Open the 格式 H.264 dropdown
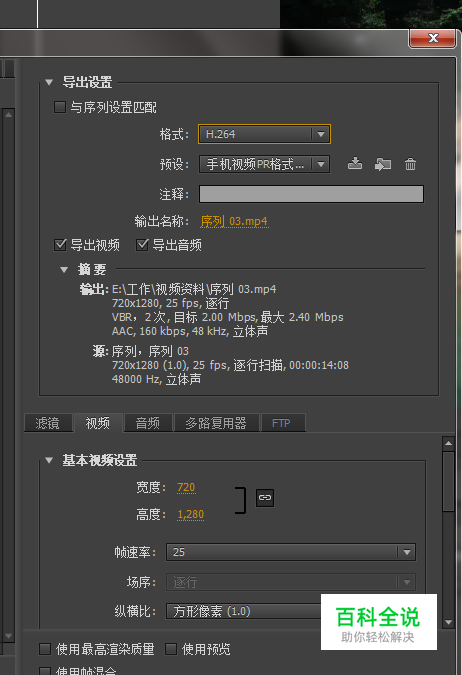 pos(264,134)
